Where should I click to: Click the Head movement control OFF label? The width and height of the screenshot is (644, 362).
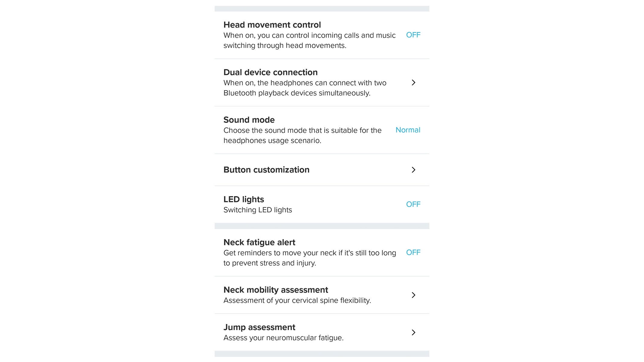click(413, 35)
